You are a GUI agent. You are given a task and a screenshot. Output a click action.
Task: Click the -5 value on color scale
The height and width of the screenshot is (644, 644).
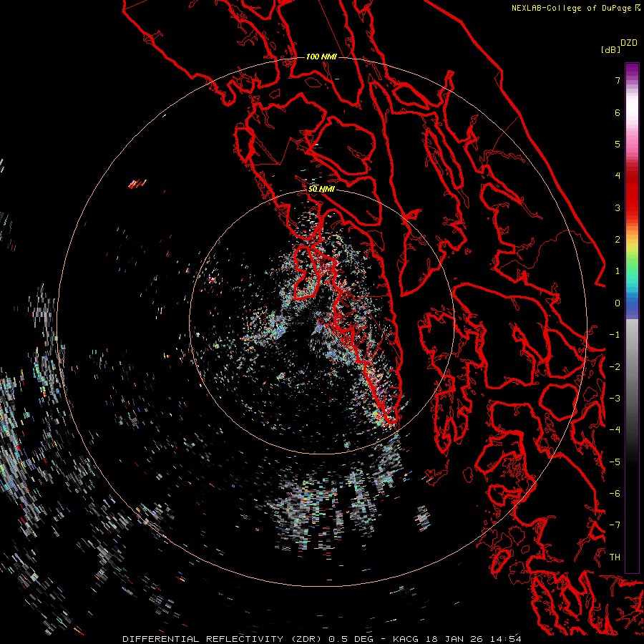[615, 462]
